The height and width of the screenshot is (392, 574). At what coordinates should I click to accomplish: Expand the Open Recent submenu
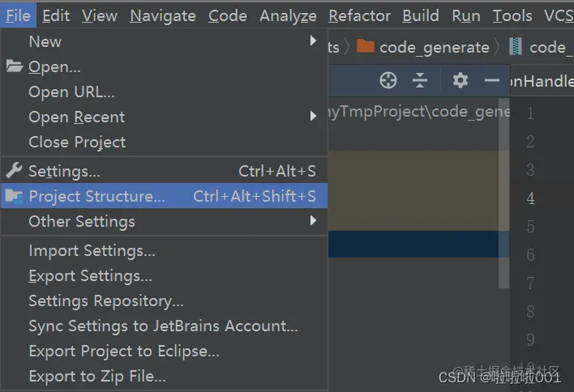[x=313, y=117]
